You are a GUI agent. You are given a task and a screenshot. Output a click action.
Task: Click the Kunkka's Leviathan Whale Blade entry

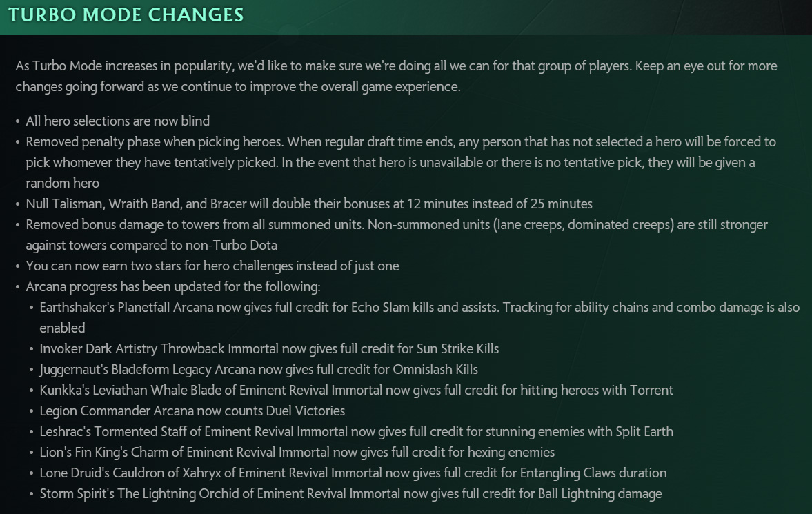[356, 391]
